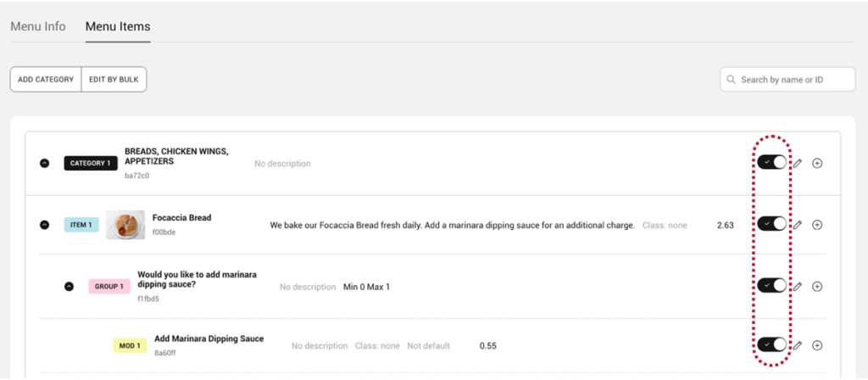Edit the Add Marinara Dipping Sauce modifier

click(797, 345)
